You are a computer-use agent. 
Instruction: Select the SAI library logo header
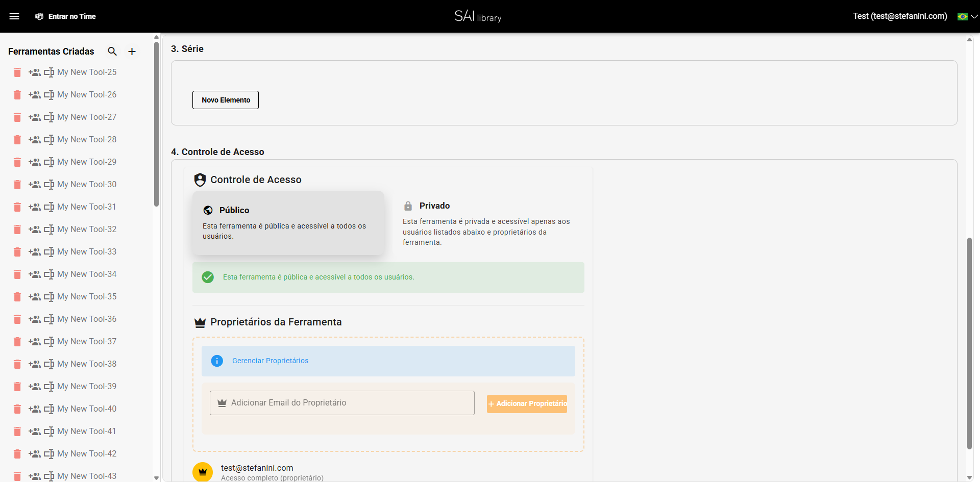pyautogui.click(x=478, y=16)
